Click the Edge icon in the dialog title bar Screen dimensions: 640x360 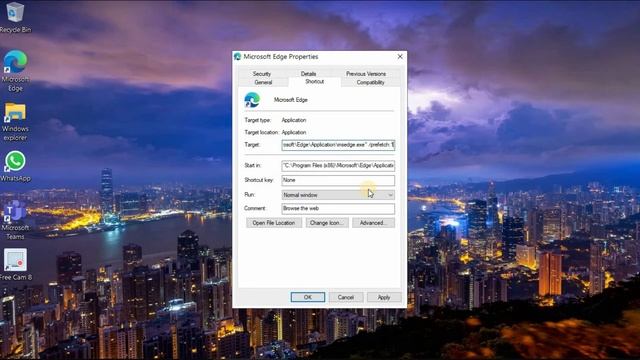click(x=238, y=57)
